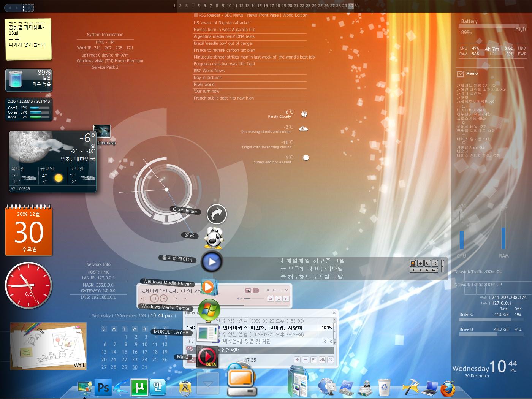Click the lyrics widget pause button
The image size is (532, 399).
[x=414, y=271]
